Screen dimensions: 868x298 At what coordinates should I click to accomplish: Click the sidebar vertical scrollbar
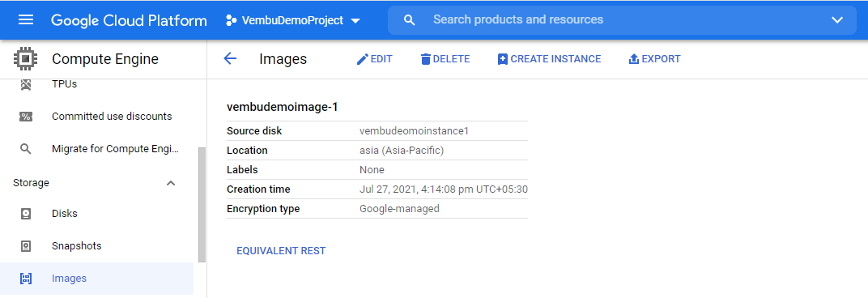pyautogui.click(x=202, y=205)
